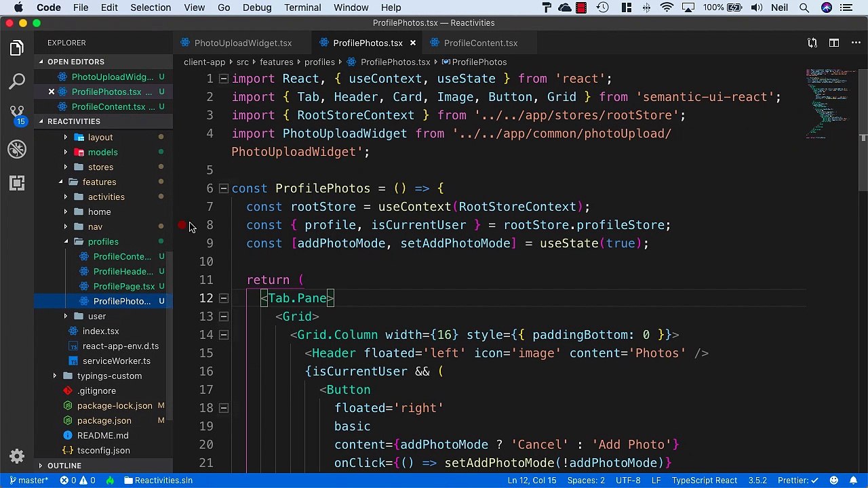Open README.md in explorer

pyautogui.click(x=102, y=435)
